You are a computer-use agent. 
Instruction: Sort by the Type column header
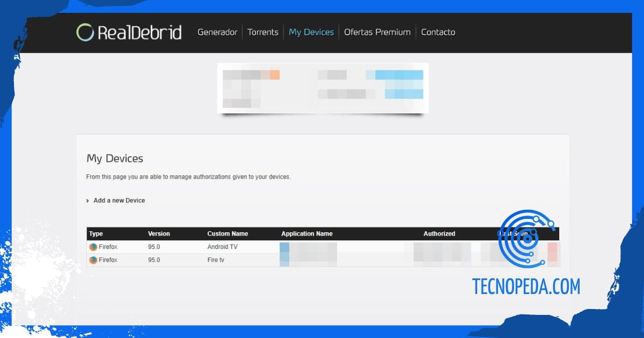[x=96, y=234]
